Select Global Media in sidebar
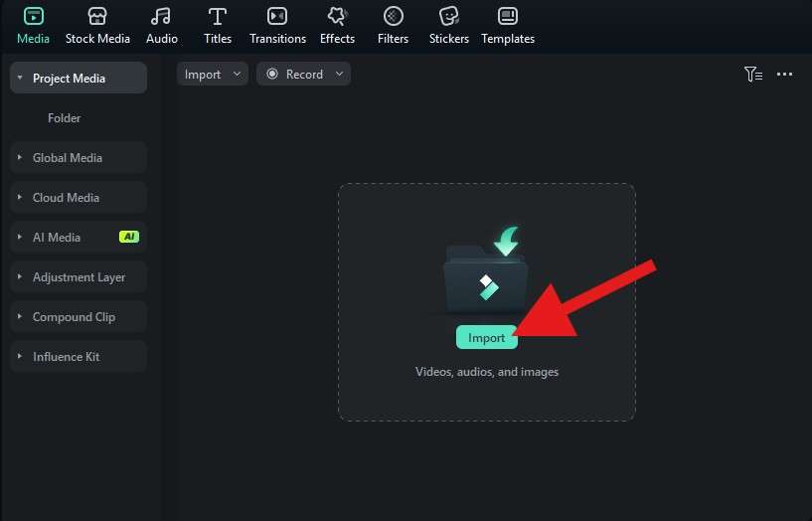 pos(79,157)
